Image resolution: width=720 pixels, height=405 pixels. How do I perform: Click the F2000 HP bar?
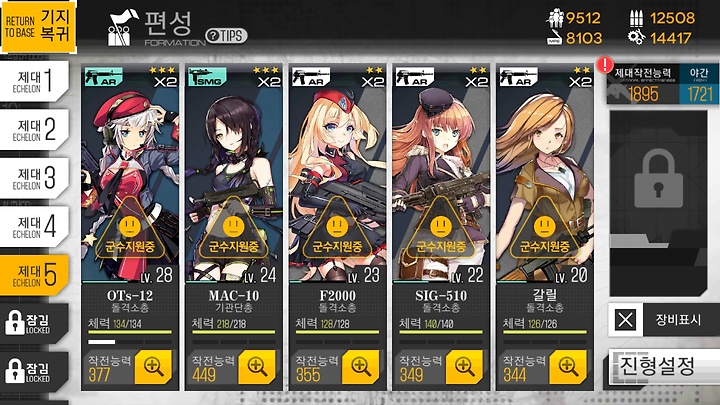pos(338,332)
